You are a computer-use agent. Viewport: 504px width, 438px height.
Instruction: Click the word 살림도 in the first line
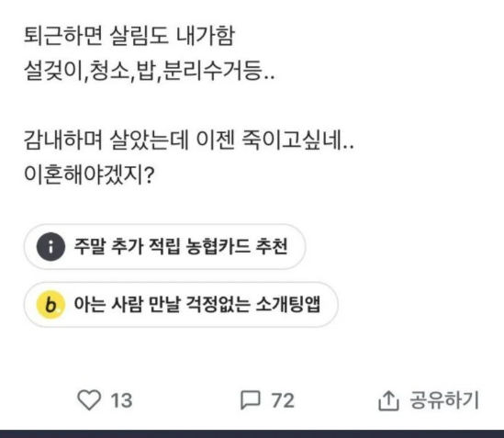(x=139, y=36)
